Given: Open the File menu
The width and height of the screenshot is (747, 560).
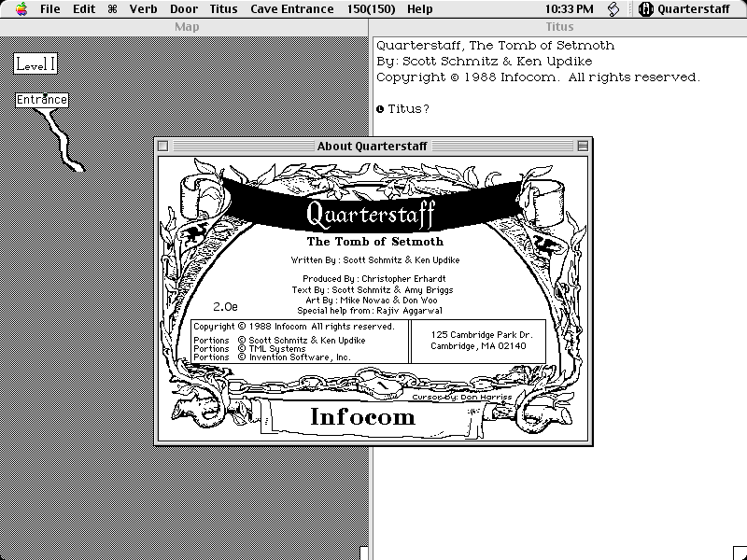Looking at the screenshot, I should pos(50,8).
